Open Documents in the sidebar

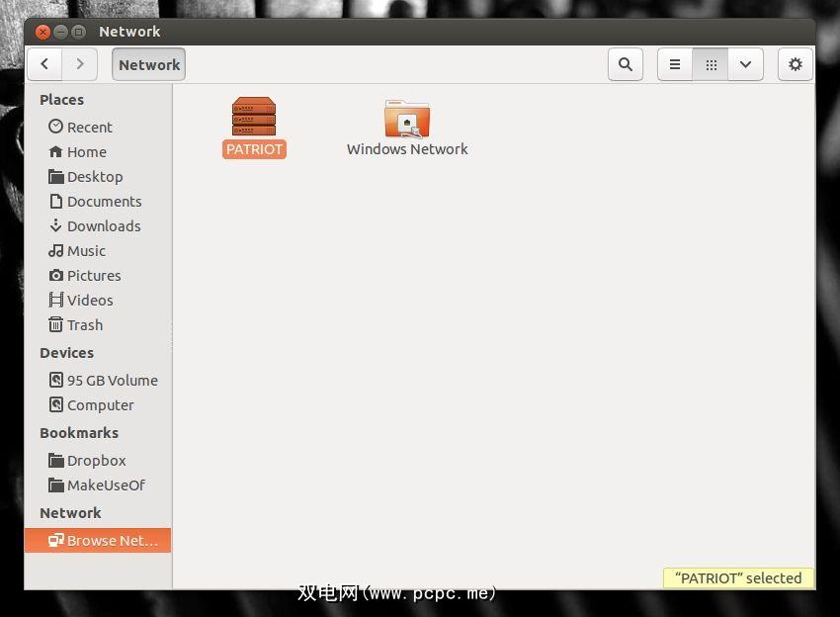(98, 201)
